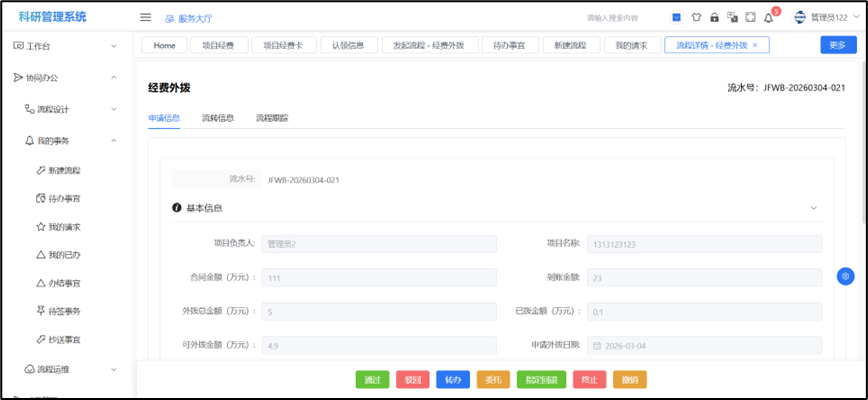Open the 管理员122 user dropdown

(x=827, y=17)
